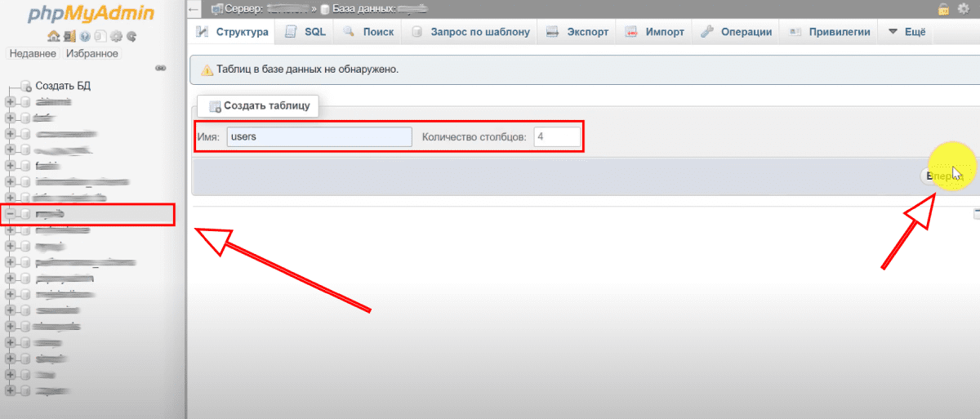
Task: Open page settings gear in top-right corner
Action: (962, 9)
